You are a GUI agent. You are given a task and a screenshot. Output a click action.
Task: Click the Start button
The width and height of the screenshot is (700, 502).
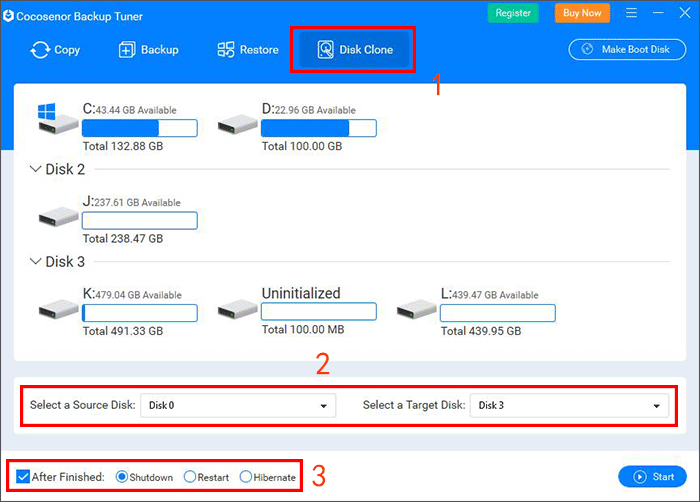(652, 477)
